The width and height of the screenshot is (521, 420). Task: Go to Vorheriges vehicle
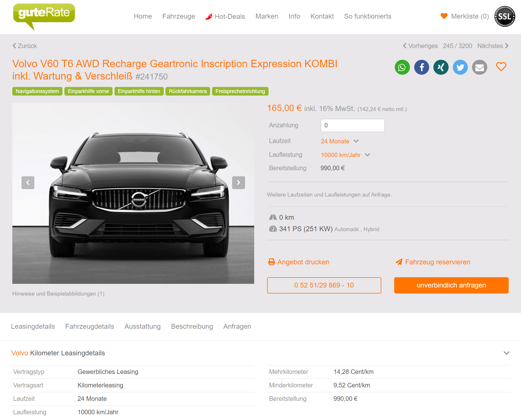point(420,46)
